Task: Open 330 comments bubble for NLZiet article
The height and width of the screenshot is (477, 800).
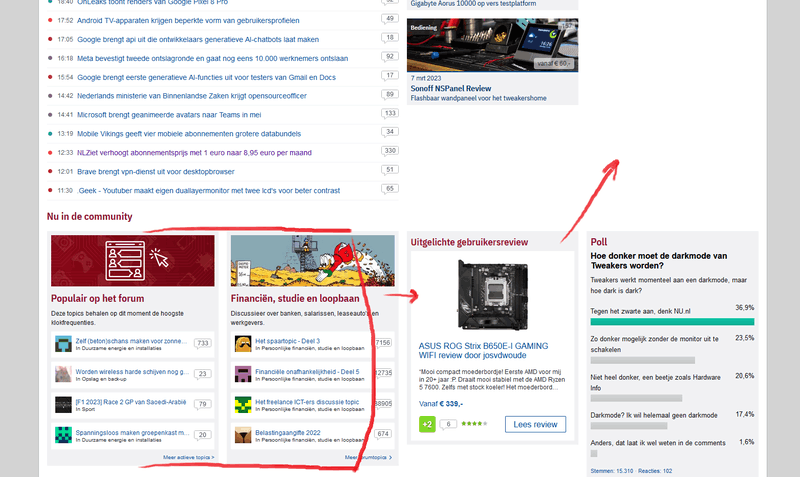Action: 390,152
